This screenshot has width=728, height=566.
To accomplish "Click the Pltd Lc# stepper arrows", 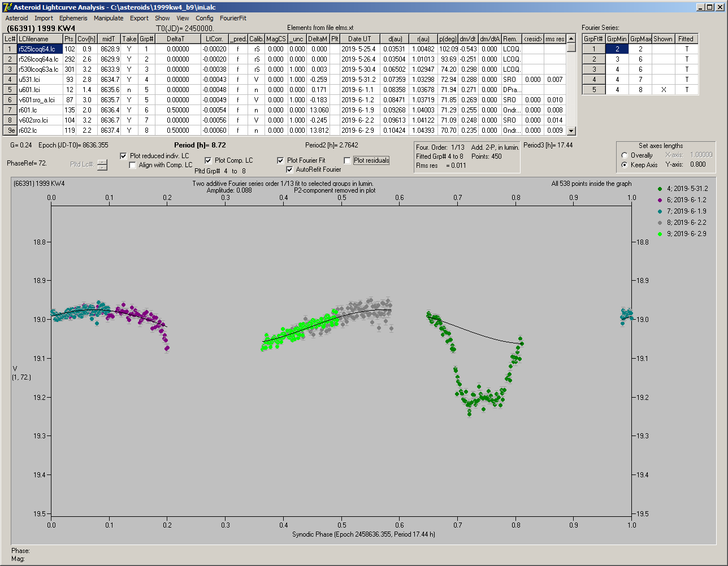I will point(102,164).
